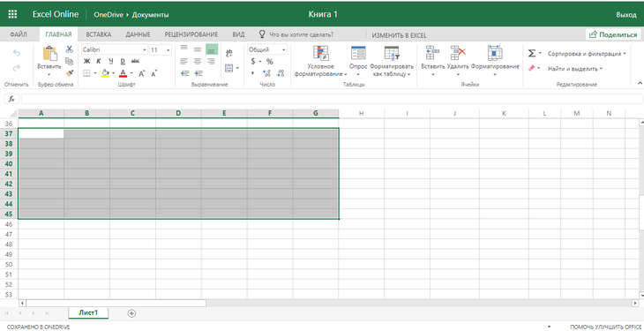Select the Format Painter brush icon
The height and width of the screenshot is (331, 644).
pos(69,72)
